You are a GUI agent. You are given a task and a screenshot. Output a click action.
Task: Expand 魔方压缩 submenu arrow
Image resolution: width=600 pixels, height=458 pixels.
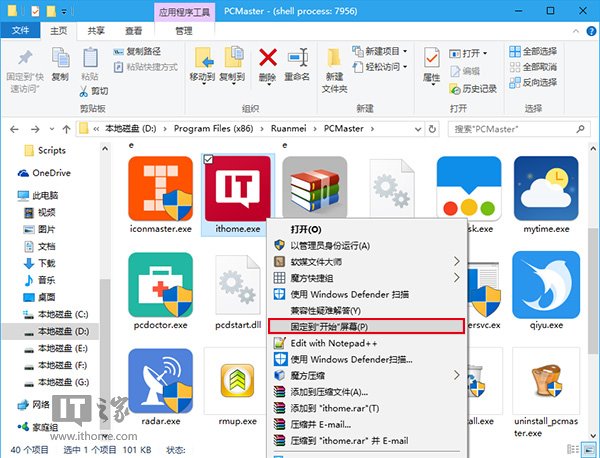457,375
